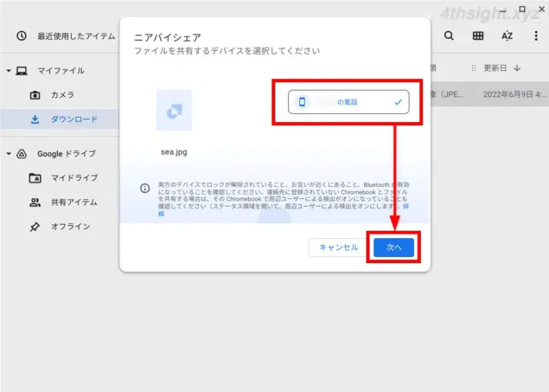Viewport: 549px width, 392px height.
Task: Click the phone icon in the device chip
Action: click(302, 102)
